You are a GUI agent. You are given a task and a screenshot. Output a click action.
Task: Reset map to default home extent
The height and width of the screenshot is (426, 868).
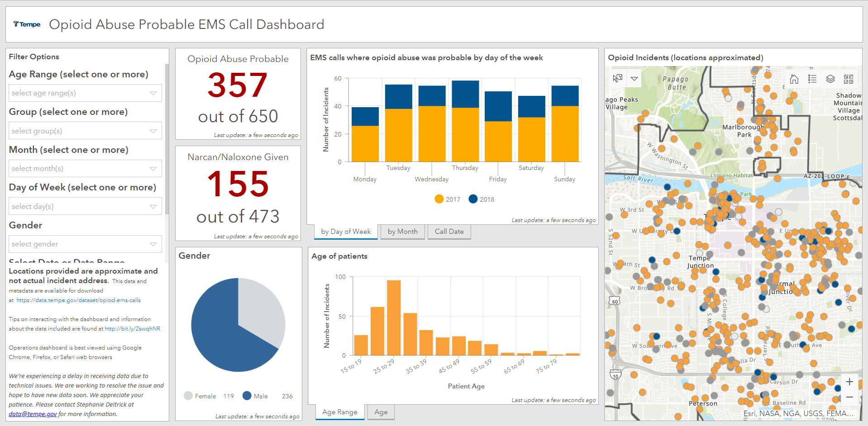point(794,79)
